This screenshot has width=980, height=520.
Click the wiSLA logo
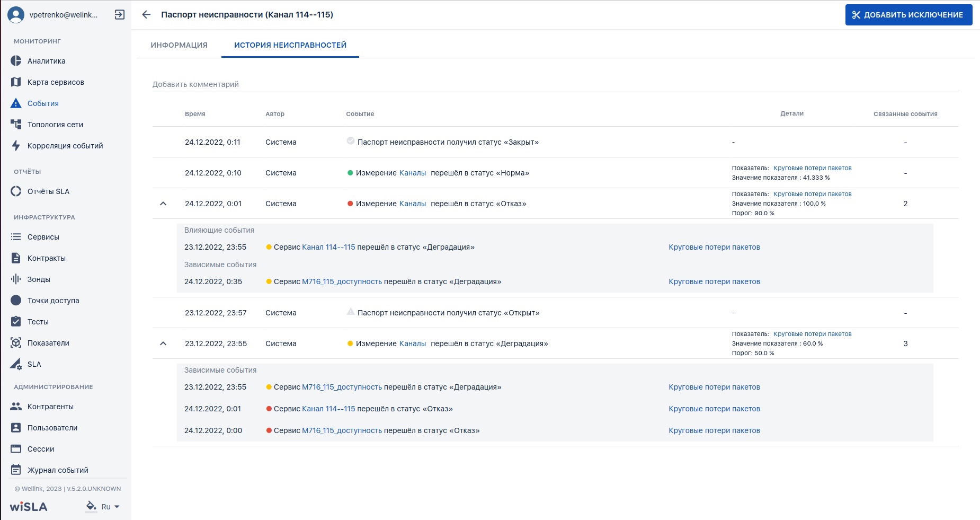29,507
